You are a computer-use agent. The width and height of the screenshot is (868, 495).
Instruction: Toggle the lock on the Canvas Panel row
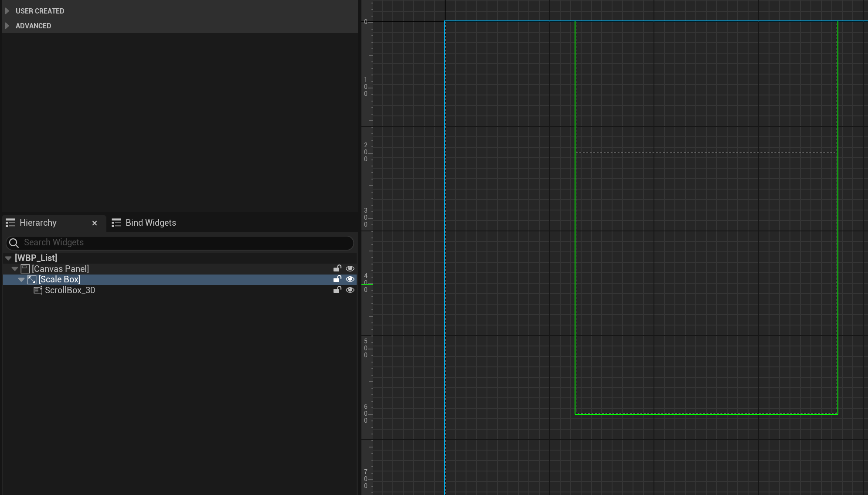coord(337,268)
